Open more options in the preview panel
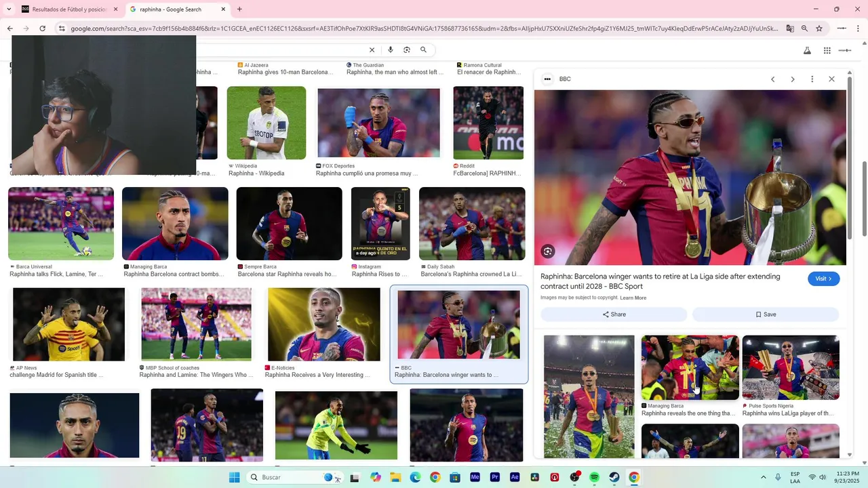This screenshot has width=868, height=488. 812,79
